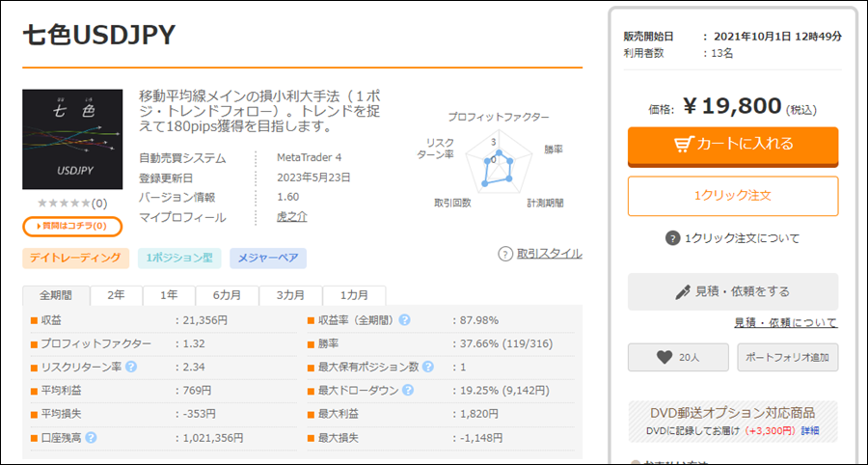The width and height of the screenshot is (868, 465).
Task: Click the heart icon showing 20人
Action: [665, 358]
